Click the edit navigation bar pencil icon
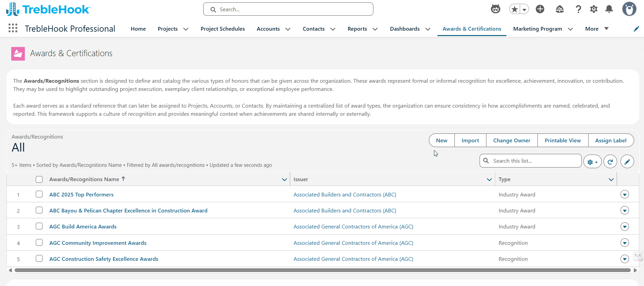Screen dimensions: 644x286 pos(636,29)
